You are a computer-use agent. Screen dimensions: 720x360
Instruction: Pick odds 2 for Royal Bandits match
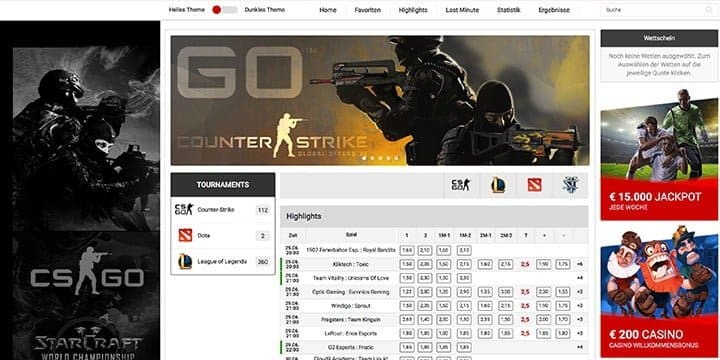coord(425,250)
